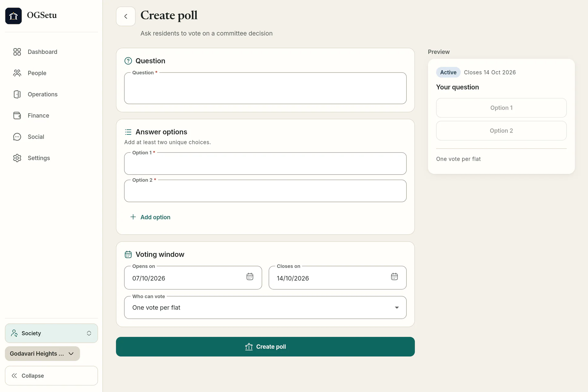Click the Social chat bubble icon
Screen dimensions: 588x392
17,137
